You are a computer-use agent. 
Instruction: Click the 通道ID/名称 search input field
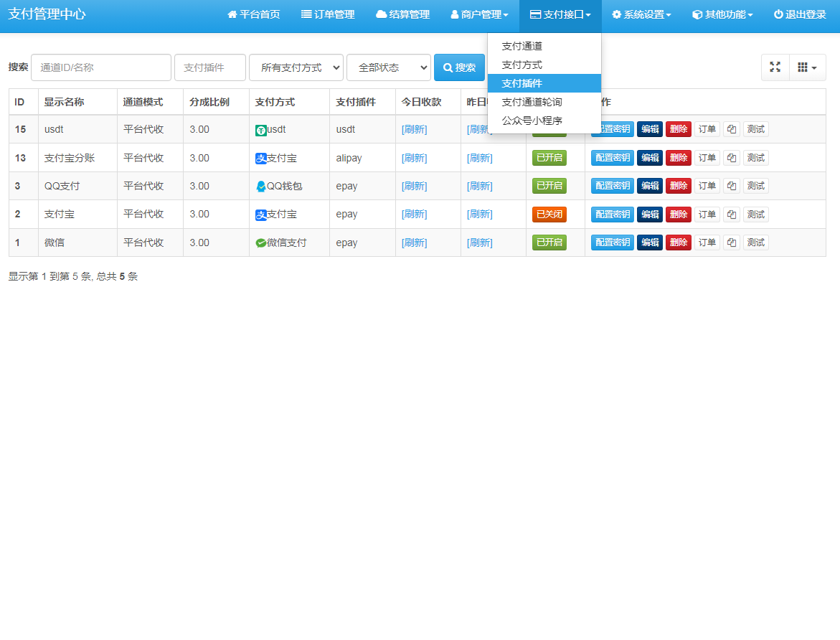pyautogui.click(x=100, y=67)
